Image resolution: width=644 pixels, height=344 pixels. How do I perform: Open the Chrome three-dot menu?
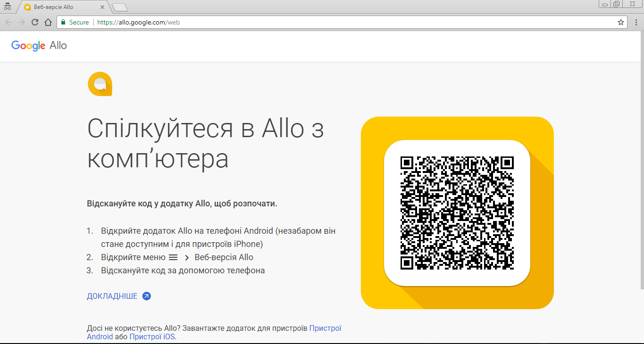(x=636, y=22)
